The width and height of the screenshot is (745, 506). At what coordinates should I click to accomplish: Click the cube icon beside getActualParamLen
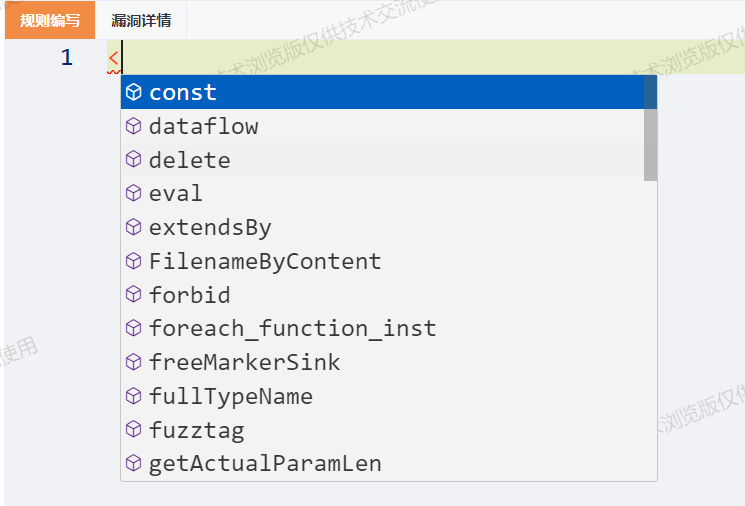134,463
